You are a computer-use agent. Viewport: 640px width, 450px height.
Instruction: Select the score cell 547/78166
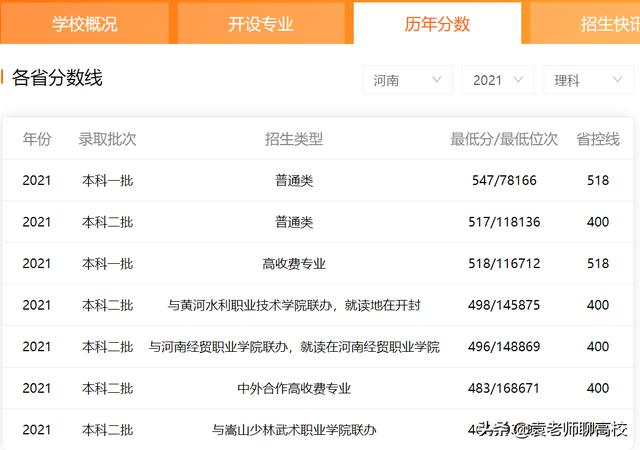504,181
